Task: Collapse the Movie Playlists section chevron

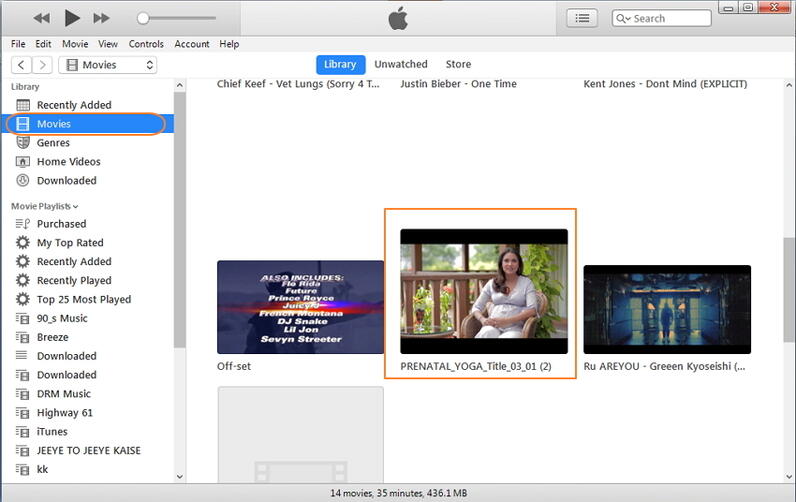Action: pyautogui.click(x=76, y=207)
